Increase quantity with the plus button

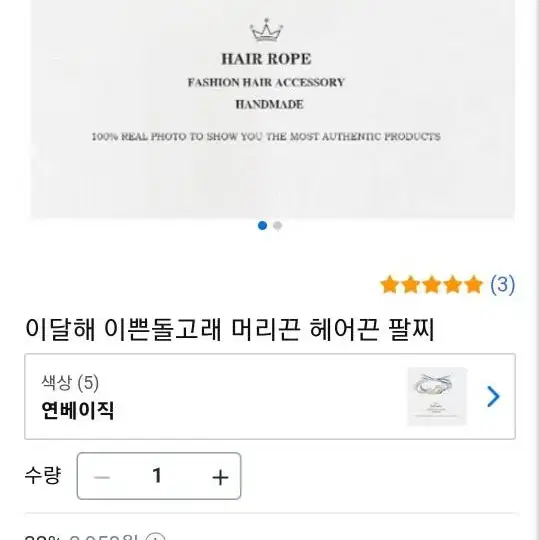pos(220,477)
